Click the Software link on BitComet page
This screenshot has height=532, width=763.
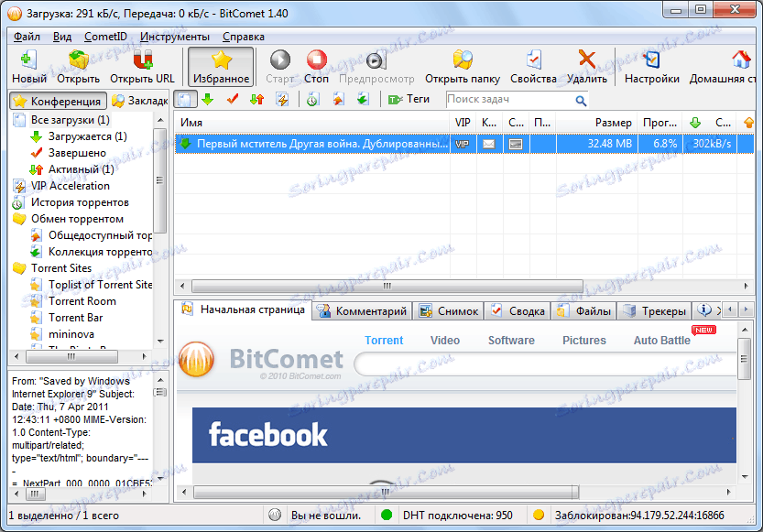511,341
